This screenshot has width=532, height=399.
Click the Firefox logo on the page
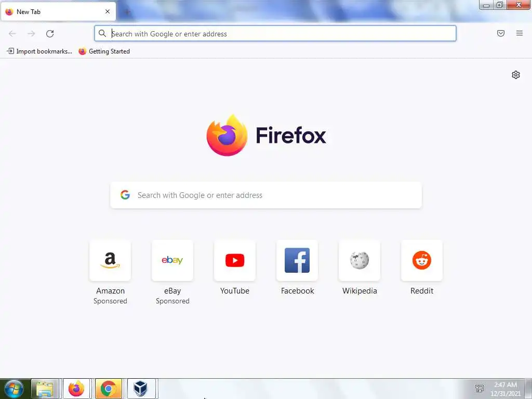(x=267, y=136)
